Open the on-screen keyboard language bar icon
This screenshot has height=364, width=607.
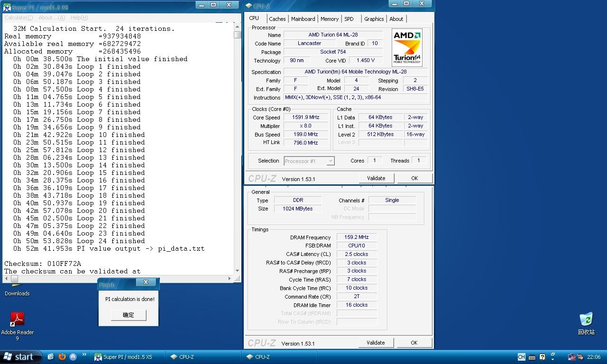pos(532,357)
